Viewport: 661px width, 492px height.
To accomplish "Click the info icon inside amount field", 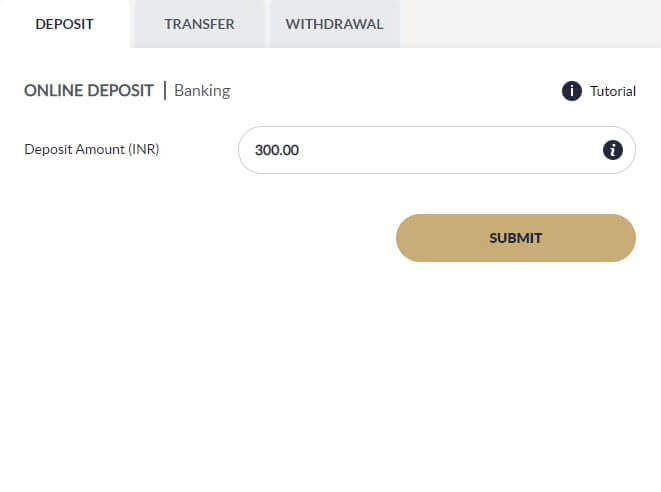I will point(613,150).
